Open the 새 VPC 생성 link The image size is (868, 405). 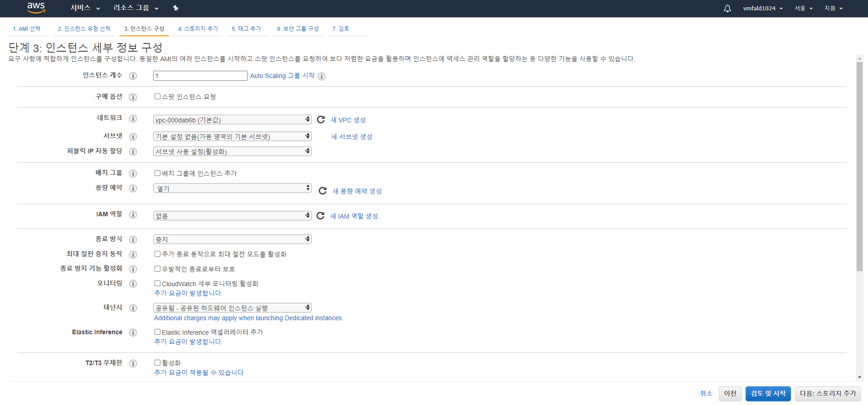pyautogui.click(x=348, y=120)
